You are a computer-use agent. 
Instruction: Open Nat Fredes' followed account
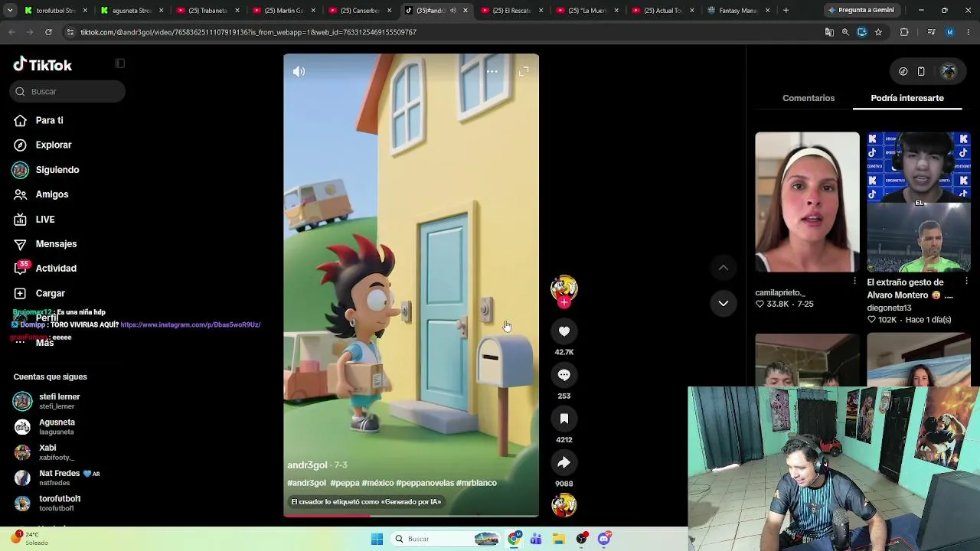57,478
